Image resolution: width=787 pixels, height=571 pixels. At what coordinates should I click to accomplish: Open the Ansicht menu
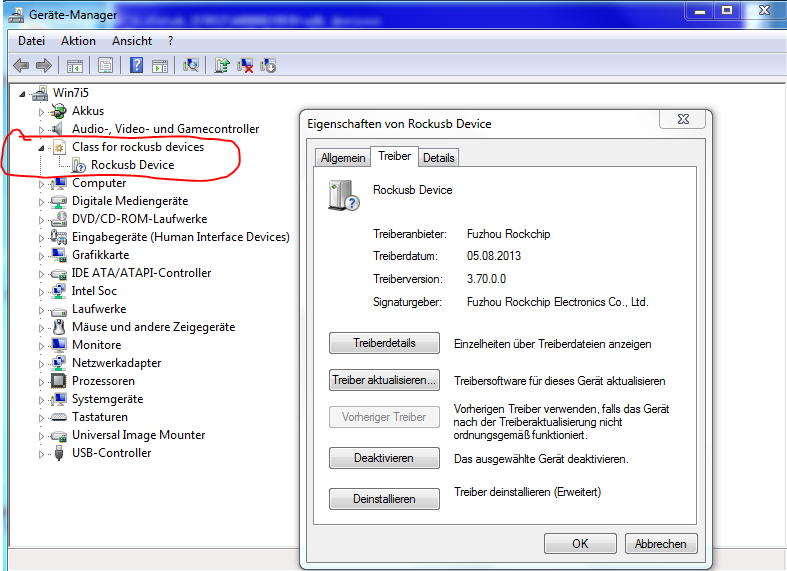tap(132, 41)
